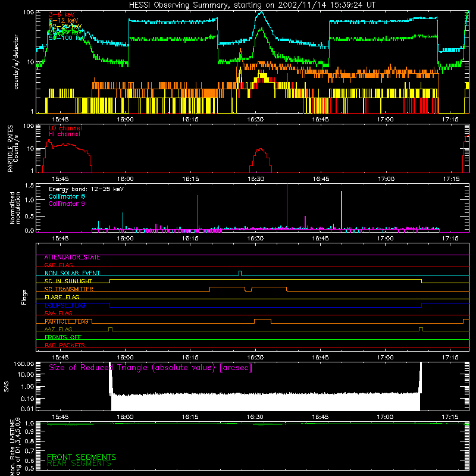Screen dimensions: 476x476
Task: Click the 'Energy band: 12-25 keV' annotation
Action: point(86,189)
